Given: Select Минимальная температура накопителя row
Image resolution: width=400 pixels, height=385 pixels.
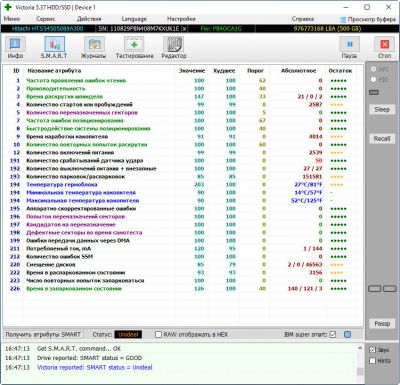Looking at the screenshot, I should pyautogui.click(x=183, y=192).
